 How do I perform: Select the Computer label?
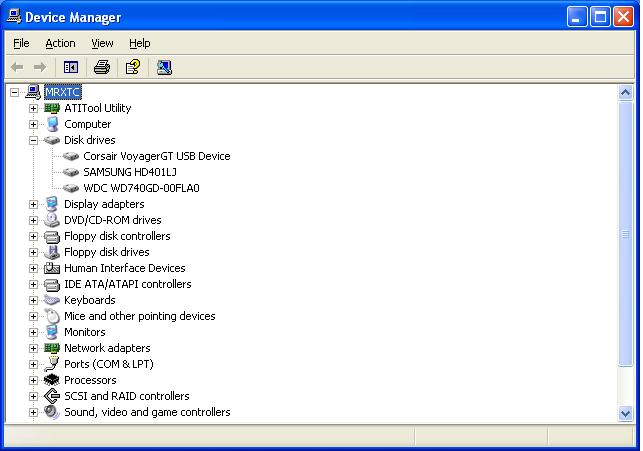tap(88, 124)
